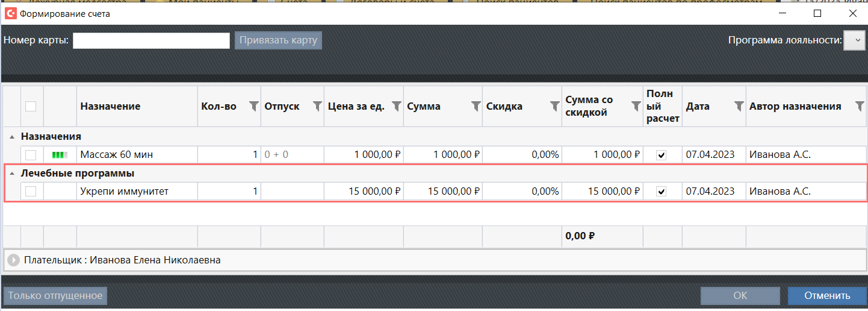Expand the Плательщик section
868x311 pixels.
pyautogui.click(x=13, y=260)
